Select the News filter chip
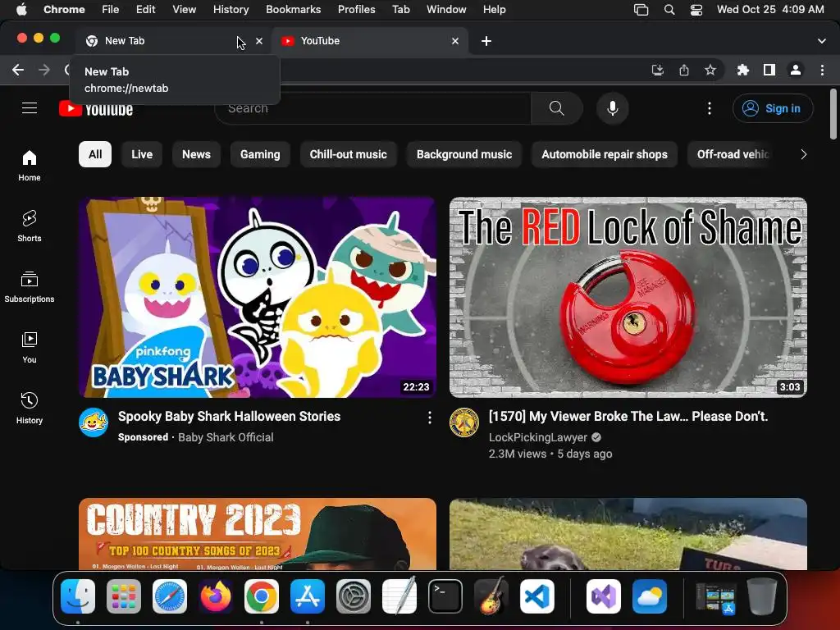The height and width of the screenshot is (630, 840). 196,154
